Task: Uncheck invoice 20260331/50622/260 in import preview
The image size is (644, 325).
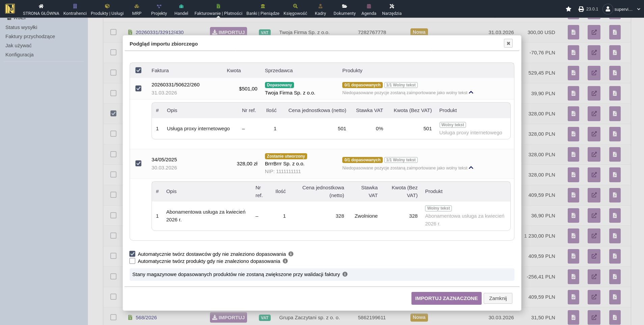Action: 138,88
